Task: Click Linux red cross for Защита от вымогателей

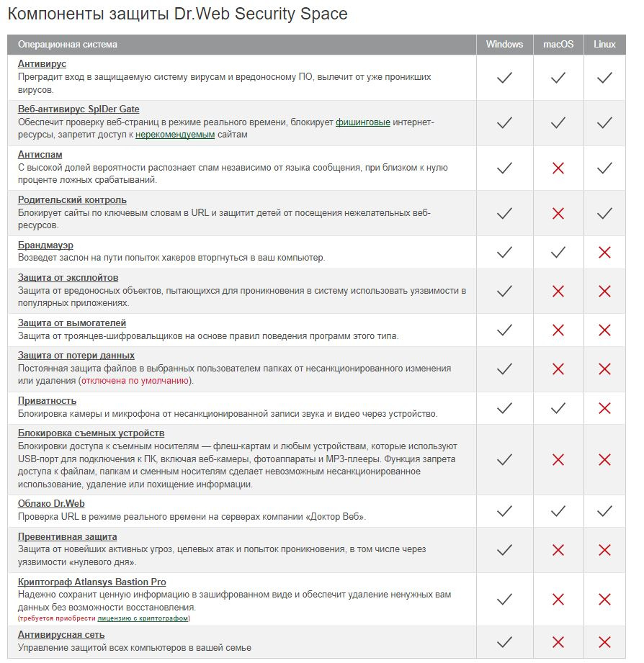Action: pyautogui.click(x=604, y=330)
